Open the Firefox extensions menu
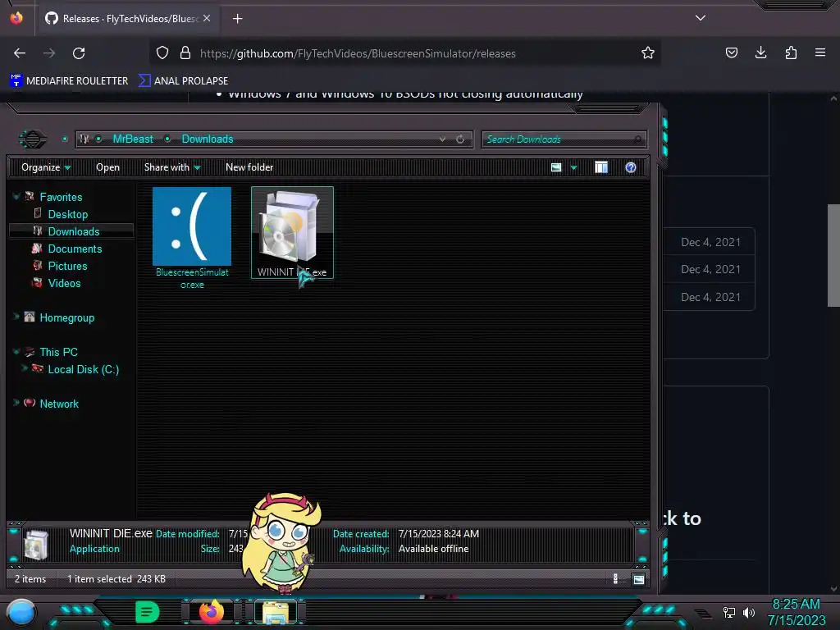This screenshot has width=840, height=630. click(x=791, y=52)
